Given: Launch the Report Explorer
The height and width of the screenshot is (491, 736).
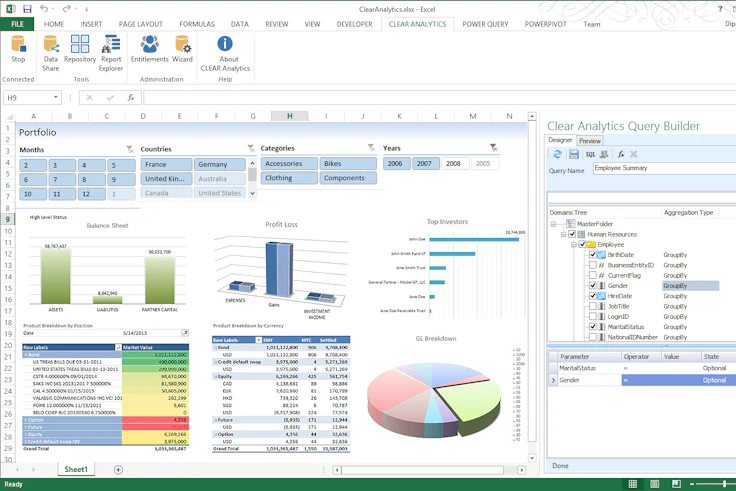Looking at the screenshot, I should 111,54.
